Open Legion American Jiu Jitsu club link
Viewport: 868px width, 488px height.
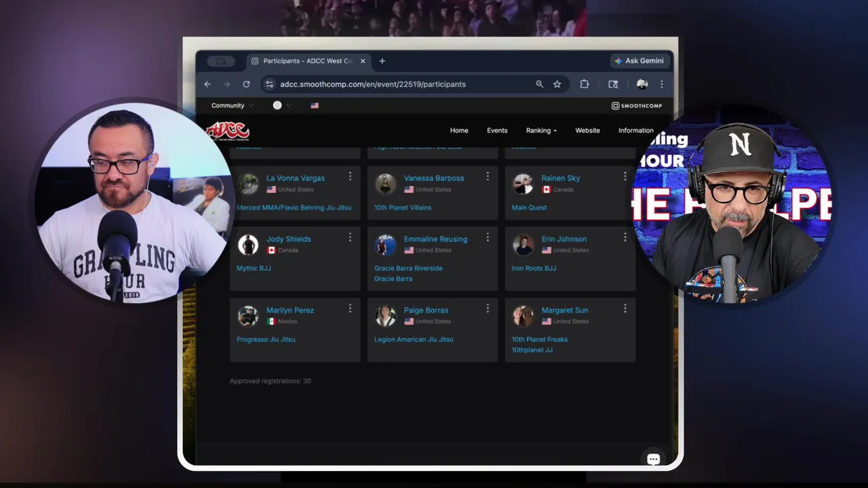coord(414,340)
